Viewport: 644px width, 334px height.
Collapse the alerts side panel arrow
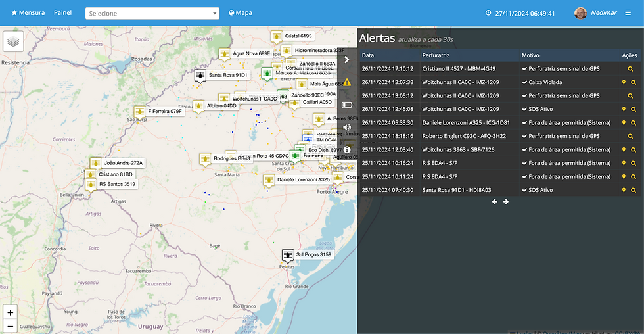click(x=347, y=60)
